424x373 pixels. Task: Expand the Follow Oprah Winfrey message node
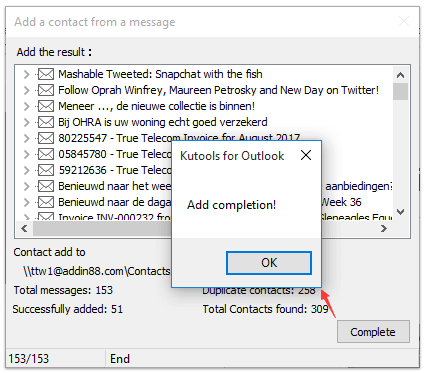click(x=27, y=90)
